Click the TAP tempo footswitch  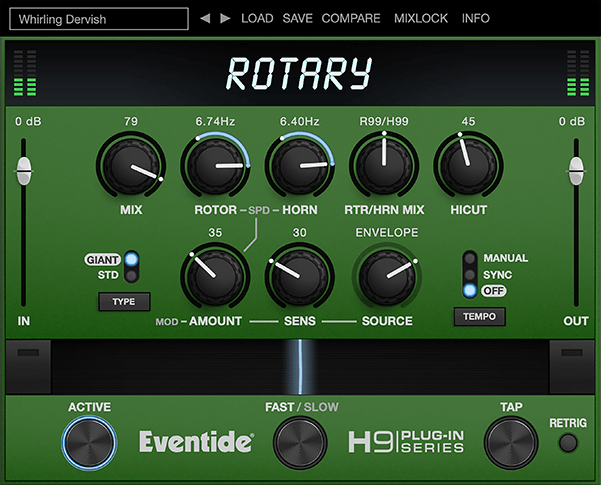click(x=511, y=442)
